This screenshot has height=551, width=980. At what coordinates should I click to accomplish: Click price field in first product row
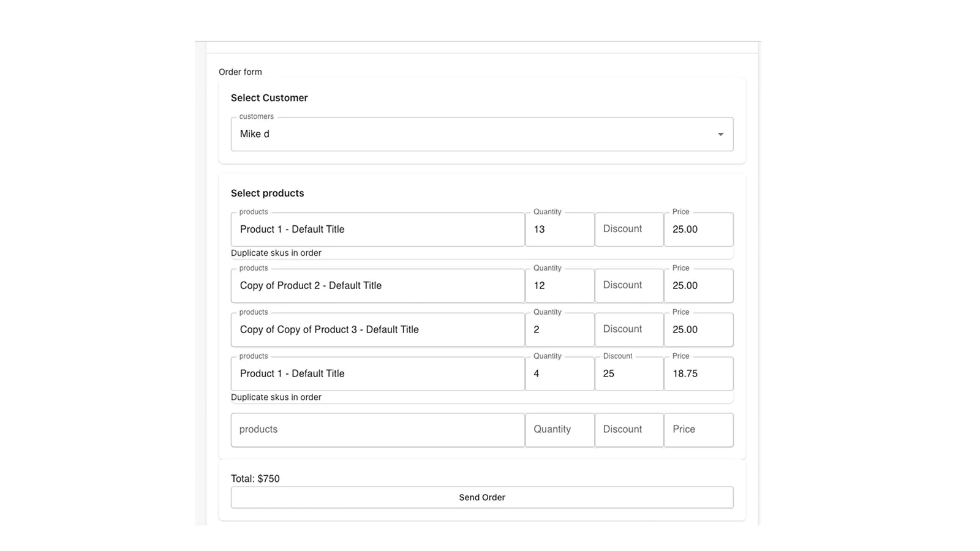pyautogui.click(x=698, y=230)
